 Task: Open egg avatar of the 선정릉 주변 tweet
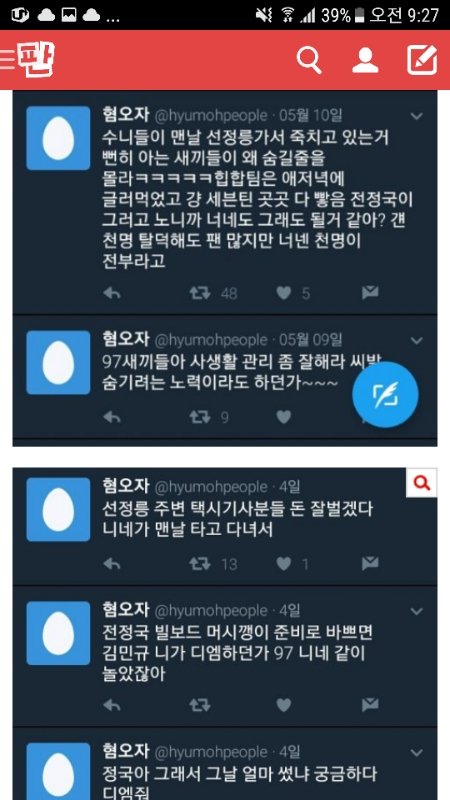click(58, 509)
